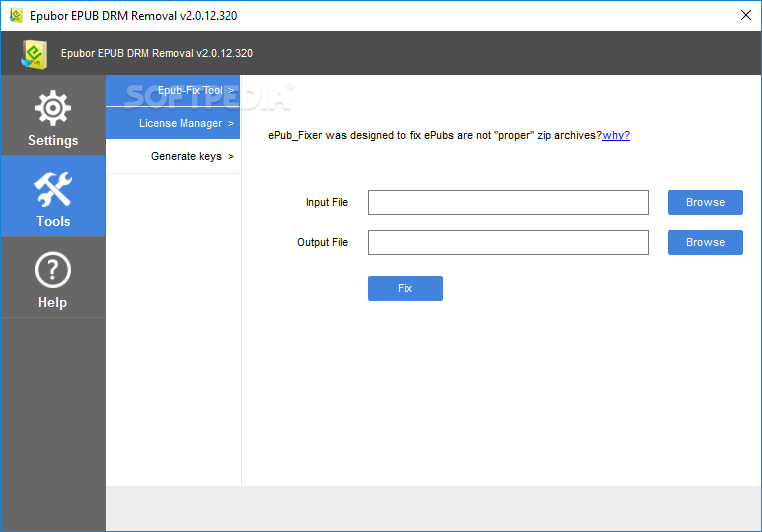Select the Tools wrench icon
762x532 pixels.
pos(53,187)
